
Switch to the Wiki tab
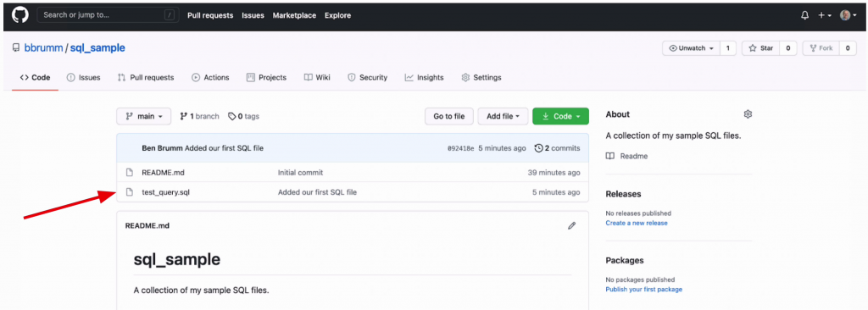(x=317, y=78)
